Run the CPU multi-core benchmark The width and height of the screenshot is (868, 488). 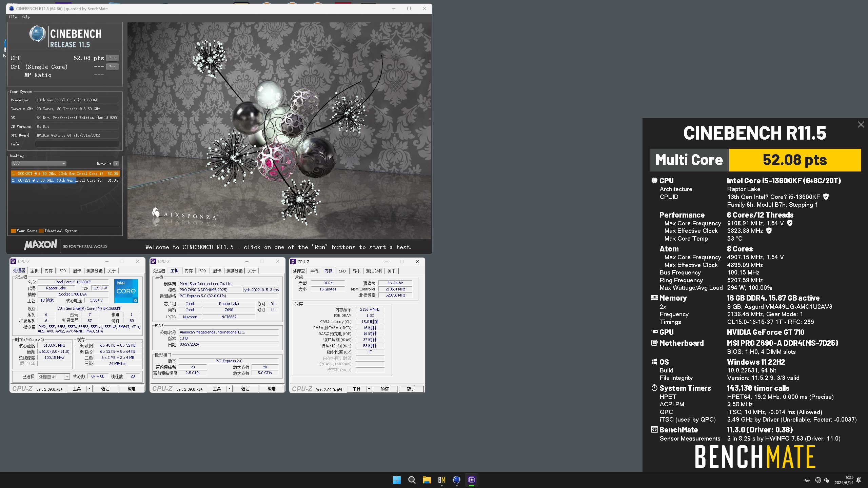click(x=112, y=58)
